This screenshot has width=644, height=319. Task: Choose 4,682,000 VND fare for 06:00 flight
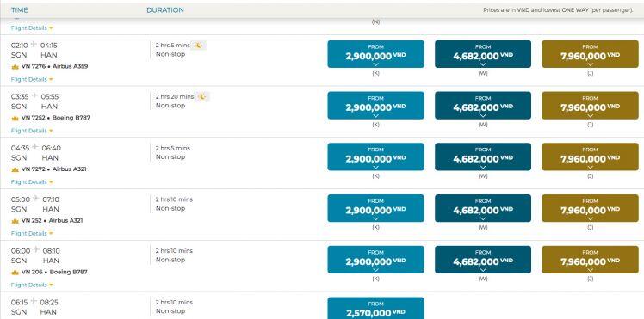[x=483, y=260]
